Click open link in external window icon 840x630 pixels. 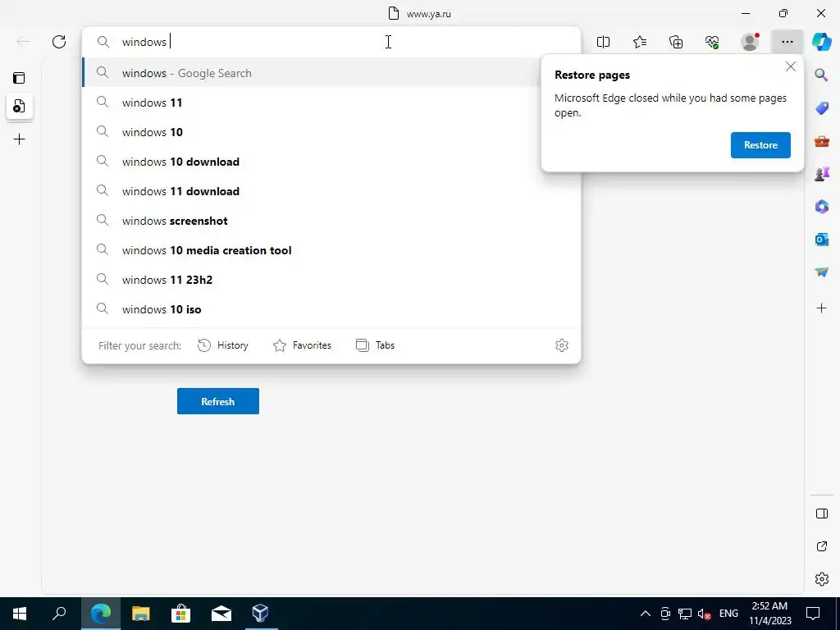(x=822, y=546)
